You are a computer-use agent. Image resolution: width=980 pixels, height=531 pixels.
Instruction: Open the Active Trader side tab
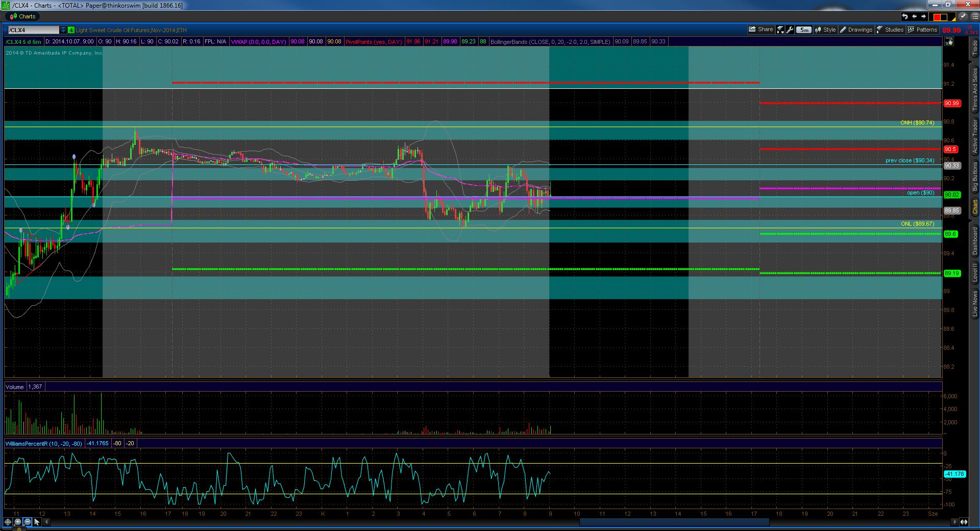coord(974,136)
